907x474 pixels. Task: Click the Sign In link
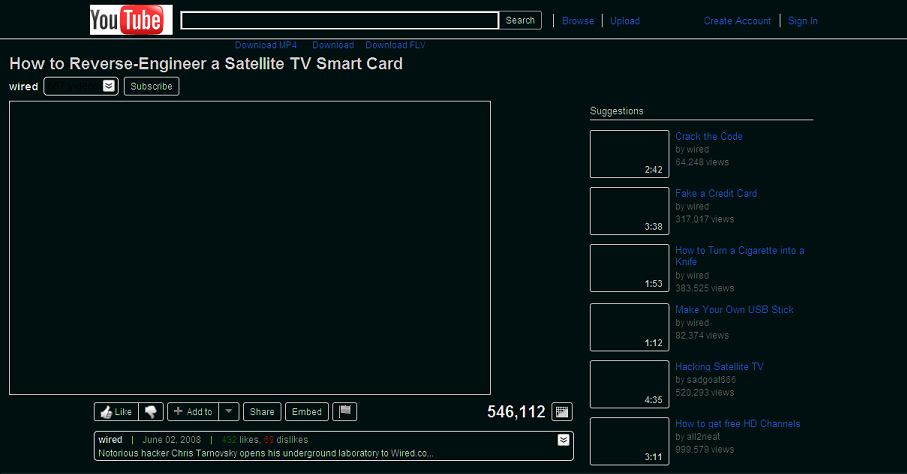802,21
